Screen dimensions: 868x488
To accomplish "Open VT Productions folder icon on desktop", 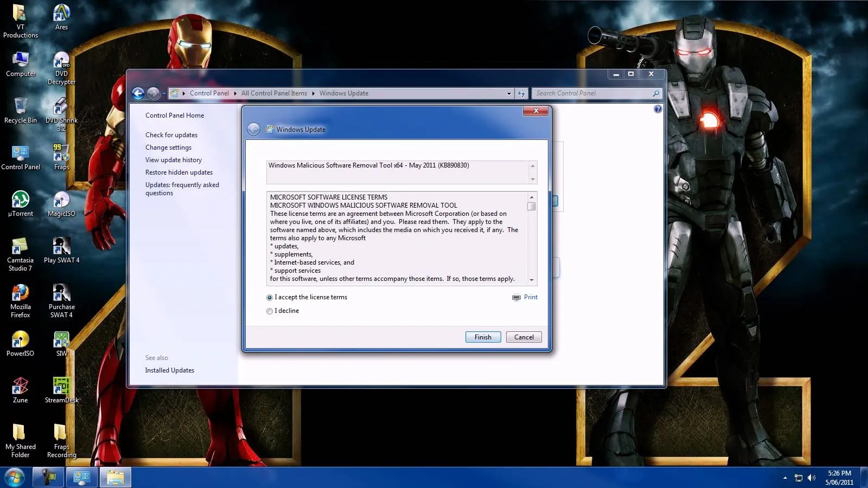I will click(x=20, y=22).
